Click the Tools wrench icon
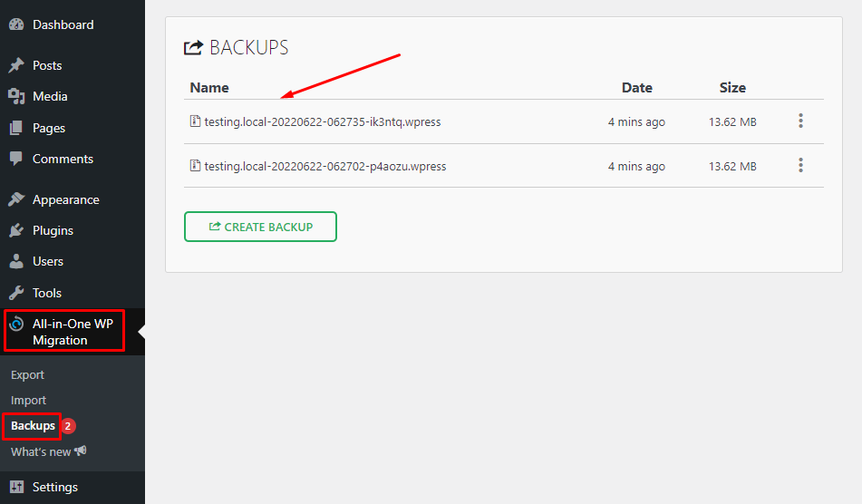Screen dimensions: 862x504 (16, 293)
